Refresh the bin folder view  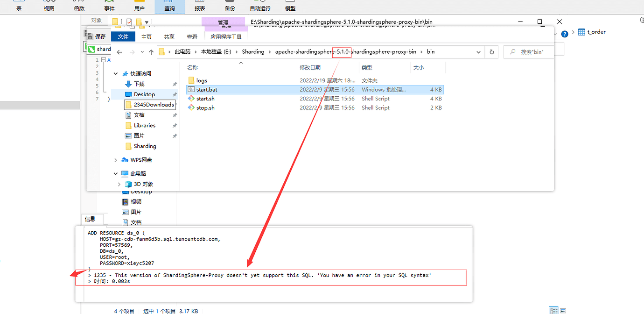click(492, 52)
